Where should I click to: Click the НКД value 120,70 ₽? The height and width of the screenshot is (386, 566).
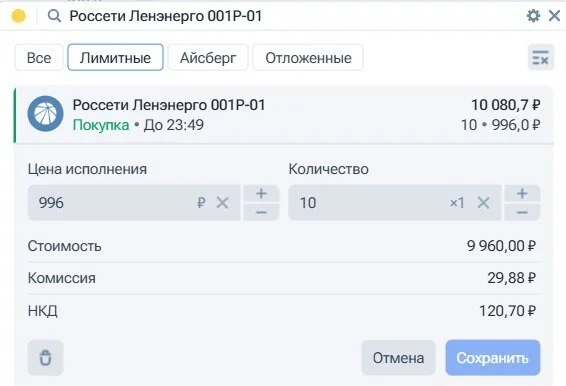(x=508, y=311)
